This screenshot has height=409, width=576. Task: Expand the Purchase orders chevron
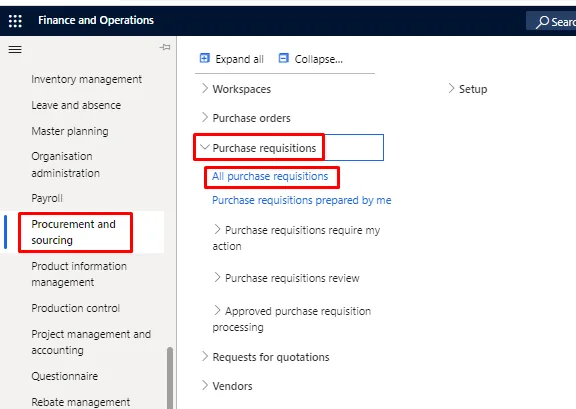(205, 117)
